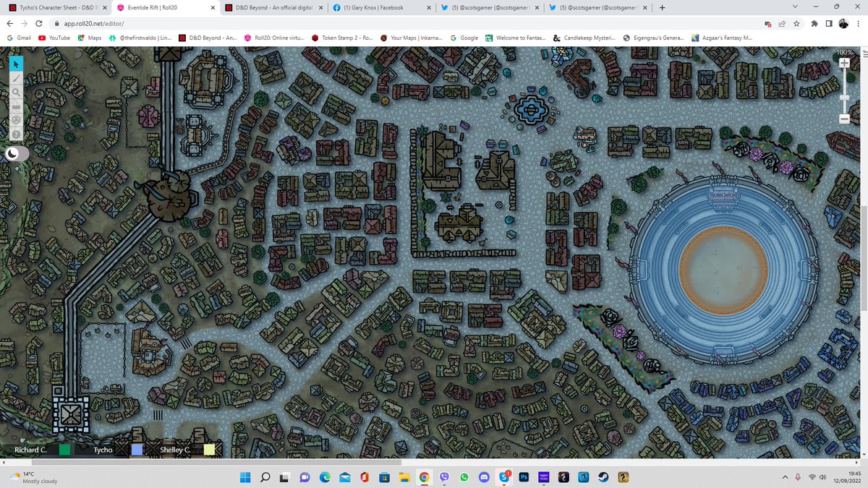Open the Chrome extensions puzzle icon
868x488 pixels.
click(815, 23)
